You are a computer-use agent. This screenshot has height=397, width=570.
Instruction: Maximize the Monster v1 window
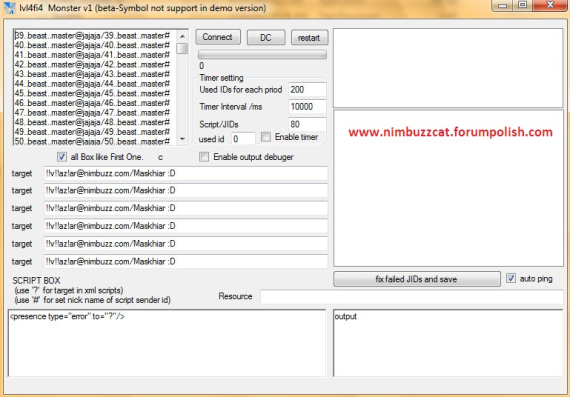click(x=523, y=5)
